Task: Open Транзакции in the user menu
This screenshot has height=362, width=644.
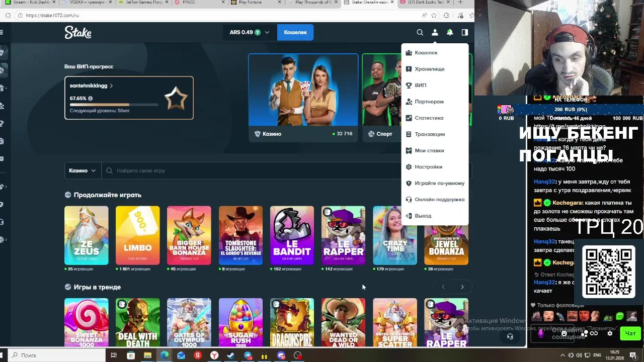Action: (435, 134)
